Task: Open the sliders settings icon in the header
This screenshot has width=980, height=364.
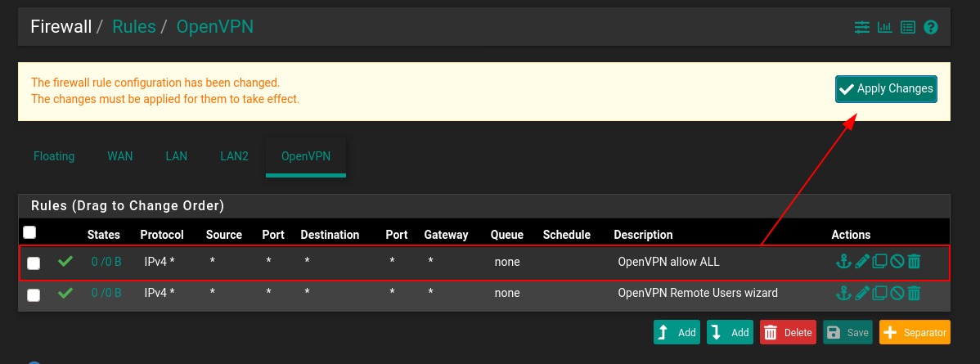Action: click(x=862, y=27)
